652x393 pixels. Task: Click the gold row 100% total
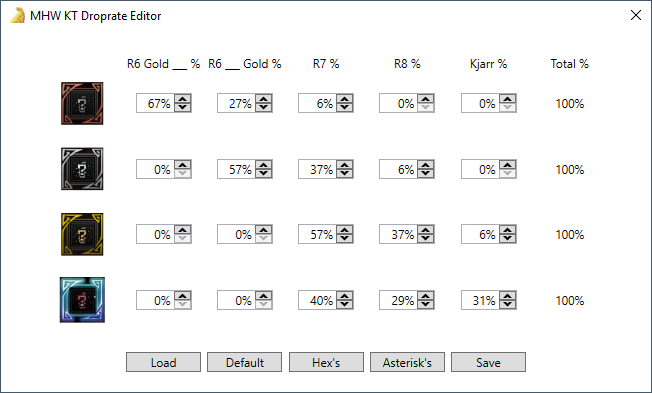570,234
